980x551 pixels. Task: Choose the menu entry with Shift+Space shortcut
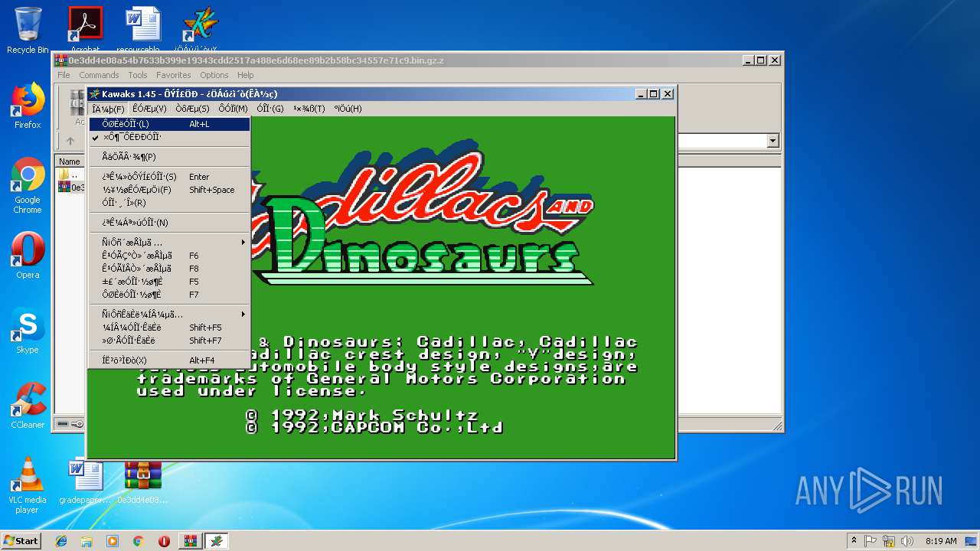(169, 190)
